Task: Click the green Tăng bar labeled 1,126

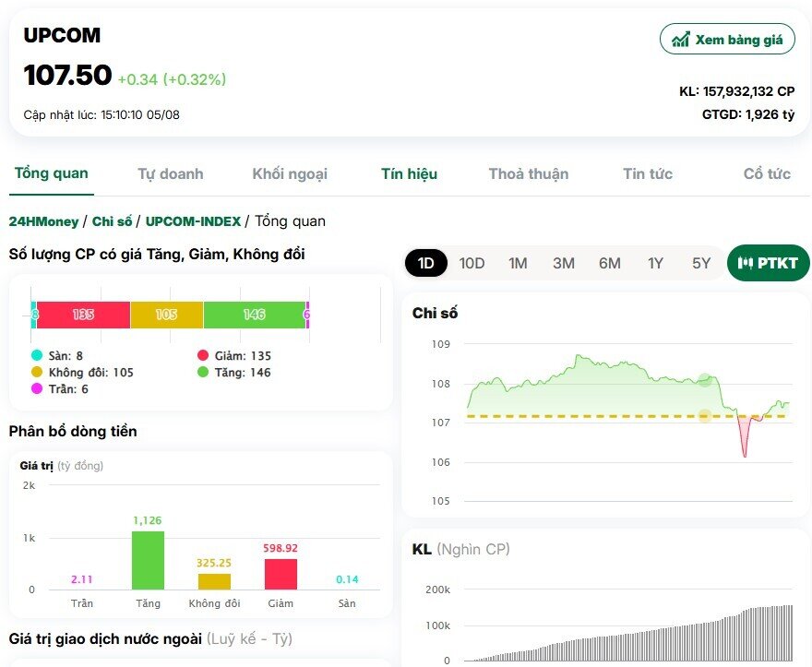Action: 148,560
